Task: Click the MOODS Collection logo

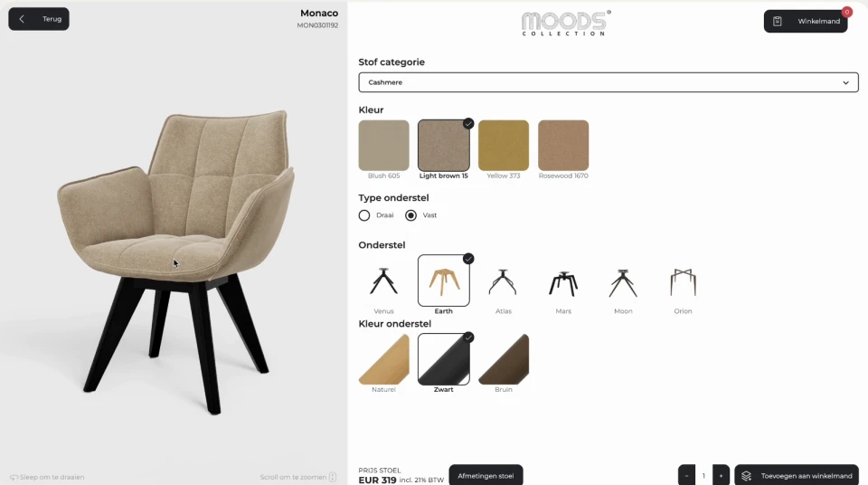Action: 566,24
